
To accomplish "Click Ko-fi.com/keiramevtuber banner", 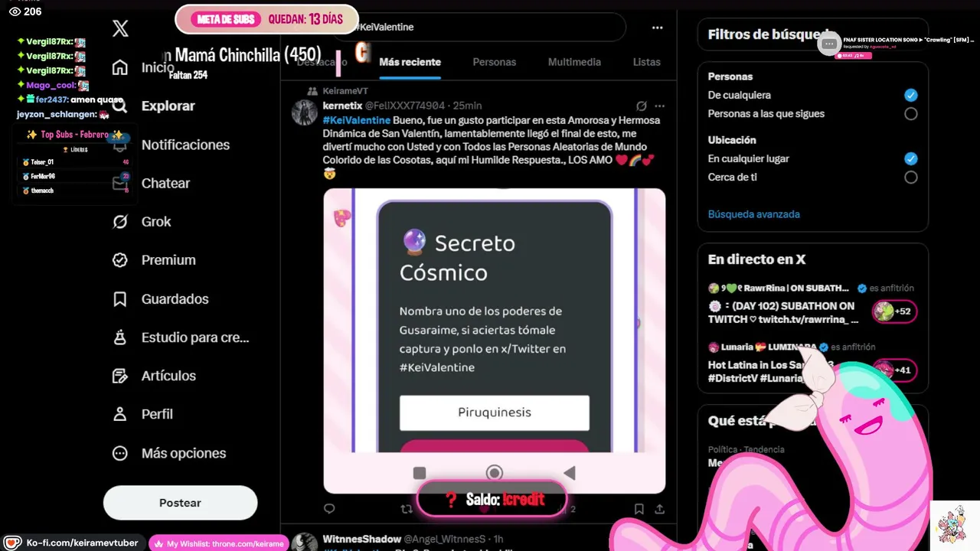I will click(x=73, y=543).
